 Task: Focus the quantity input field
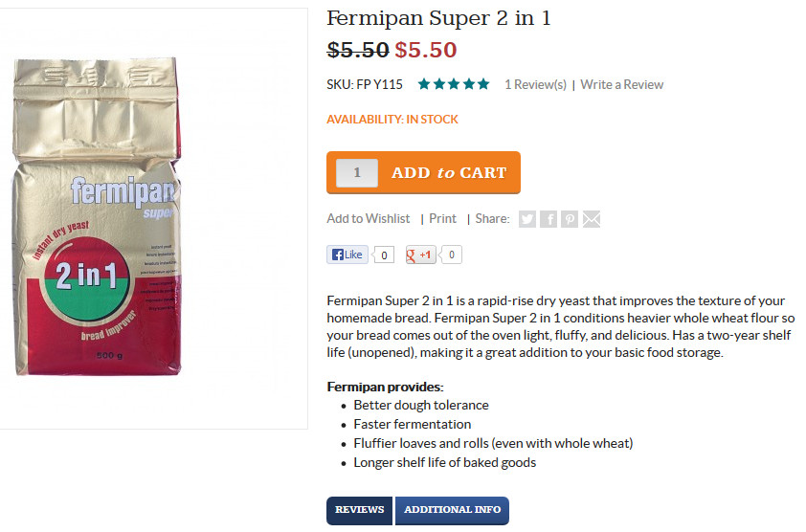[x=357, y=172]
